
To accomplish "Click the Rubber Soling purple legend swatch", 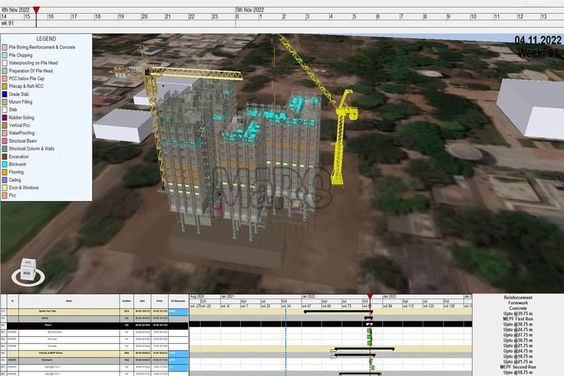I will [x=5, y=117].
